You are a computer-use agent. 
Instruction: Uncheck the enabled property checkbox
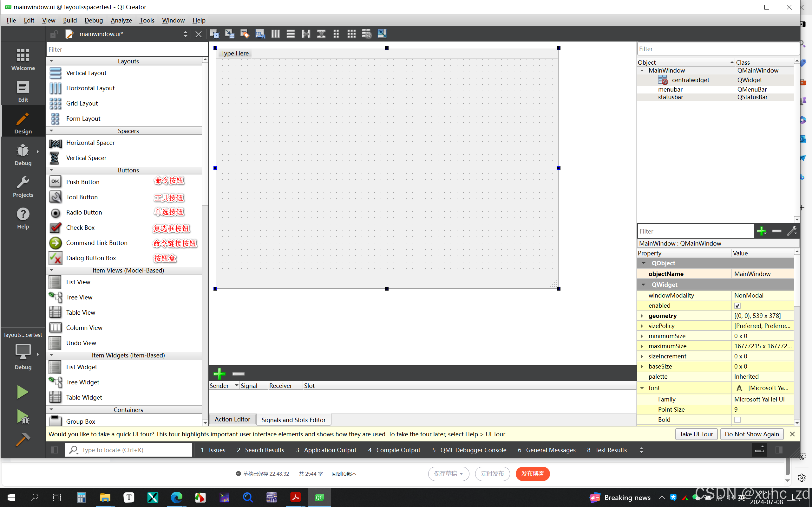737,305
